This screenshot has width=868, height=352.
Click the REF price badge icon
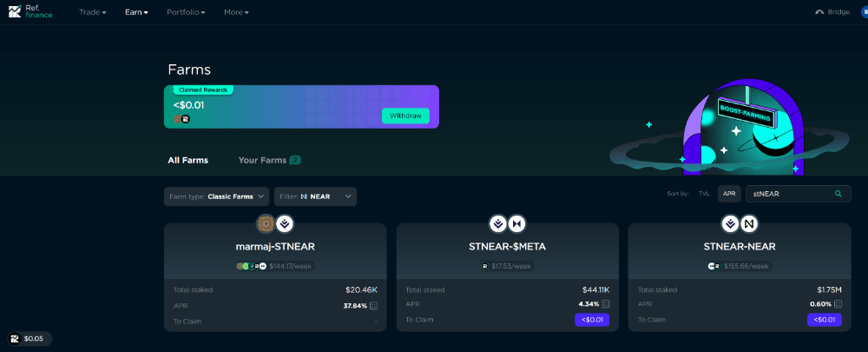pos(15,338)
